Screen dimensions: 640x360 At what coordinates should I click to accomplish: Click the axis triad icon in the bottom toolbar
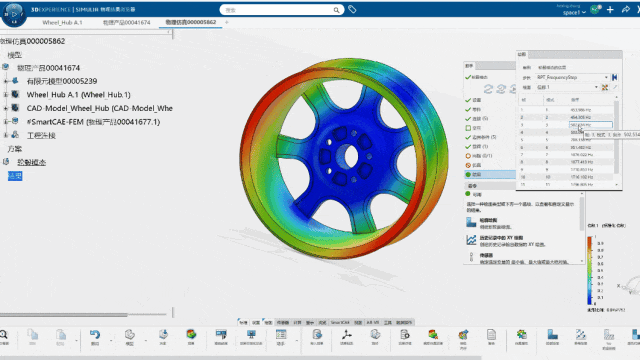(347, 335)
